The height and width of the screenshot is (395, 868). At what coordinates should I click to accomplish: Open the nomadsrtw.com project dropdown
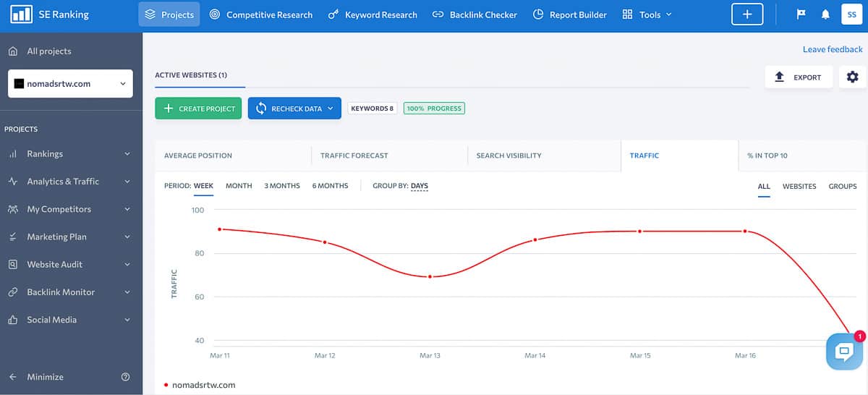pos(70,84)
